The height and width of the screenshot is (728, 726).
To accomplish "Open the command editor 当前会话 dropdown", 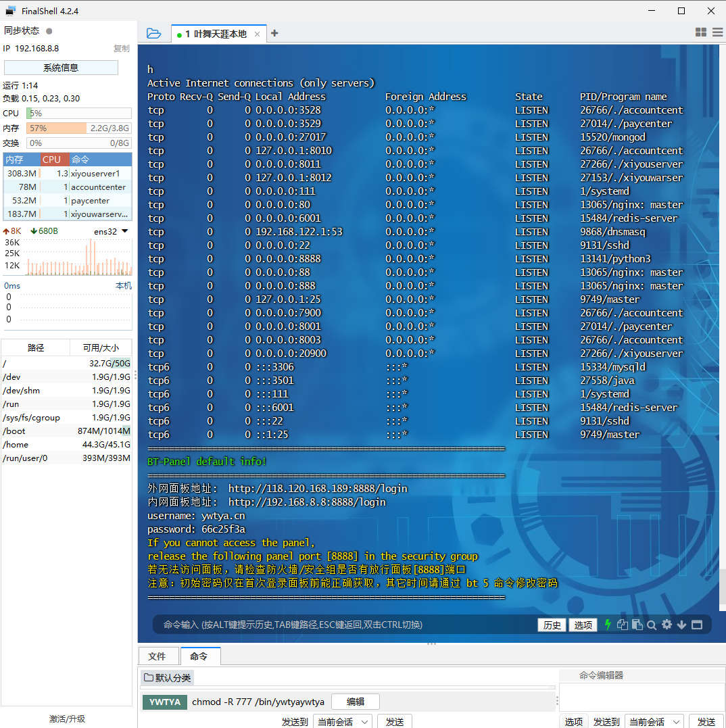I will (654, 721).
